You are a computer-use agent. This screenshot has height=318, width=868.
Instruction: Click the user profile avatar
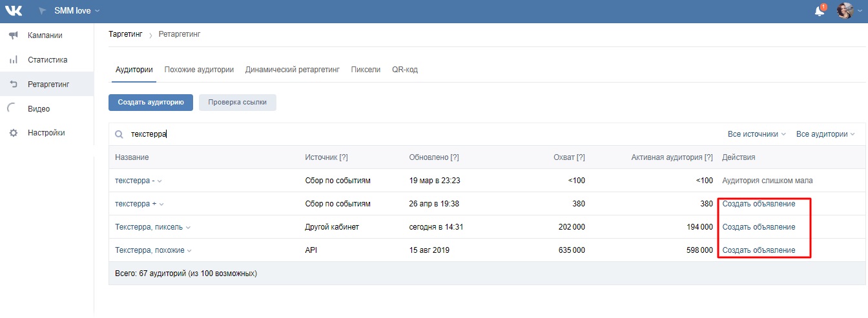pyautogui.click(x=845, y=11)
